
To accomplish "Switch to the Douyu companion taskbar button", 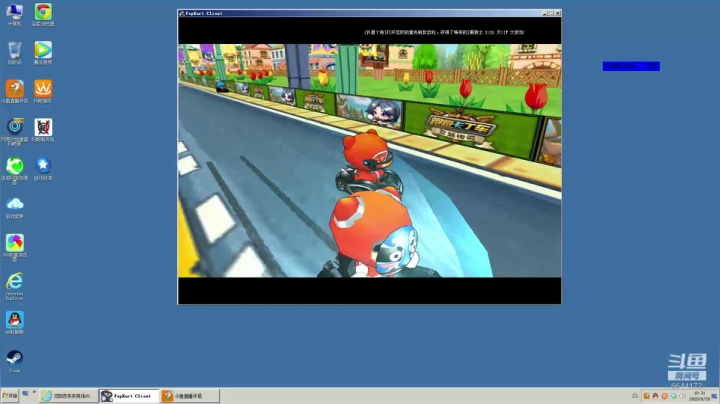I will (x=190, y=396).
